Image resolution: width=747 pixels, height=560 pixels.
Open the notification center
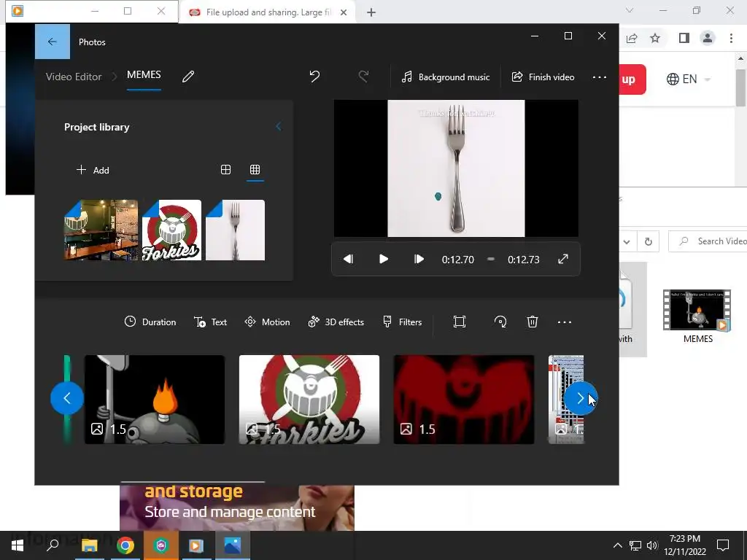tap(723, 545)
